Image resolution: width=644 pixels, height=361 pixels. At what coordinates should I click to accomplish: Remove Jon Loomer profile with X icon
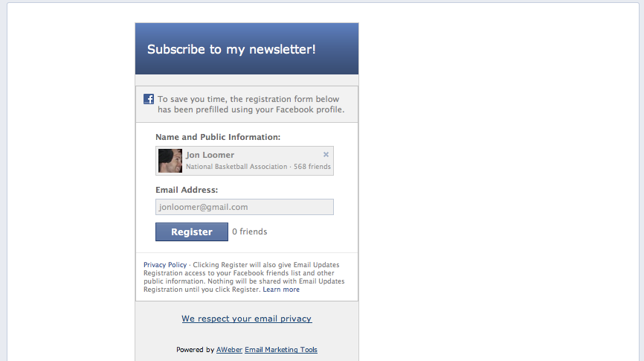[326, 155]
